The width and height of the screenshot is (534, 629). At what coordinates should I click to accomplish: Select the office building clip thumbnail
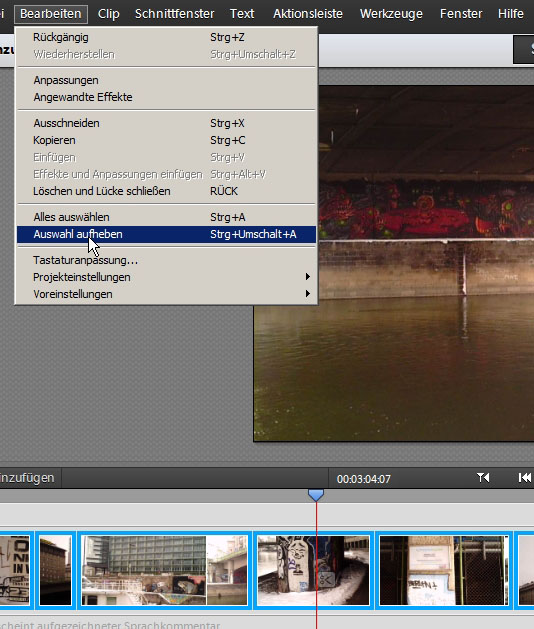click(x=164, y=570)
